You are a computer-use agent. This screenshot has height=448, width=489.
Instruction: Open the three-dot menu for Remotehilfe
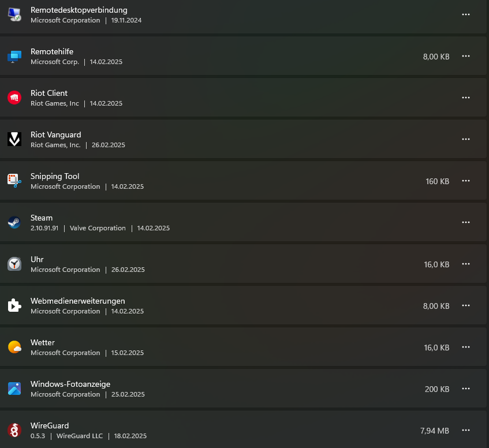(466, 56)
